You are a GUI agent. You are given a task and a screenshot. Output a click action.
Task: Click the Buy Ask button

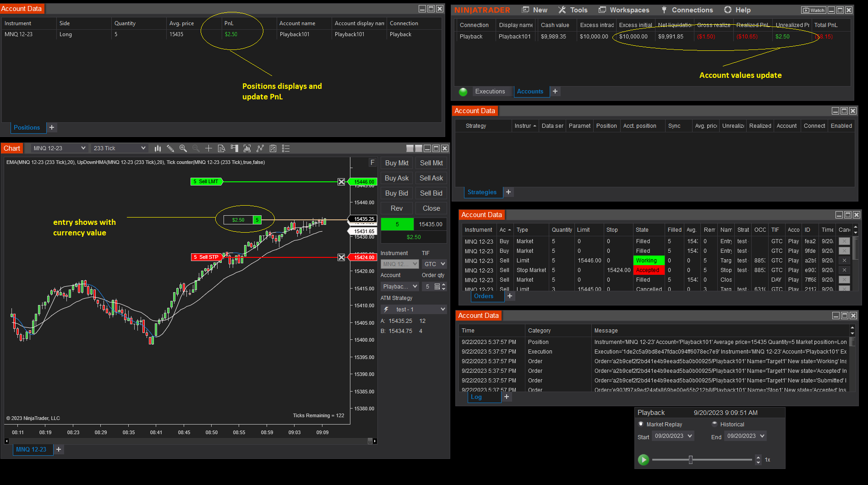397,178
